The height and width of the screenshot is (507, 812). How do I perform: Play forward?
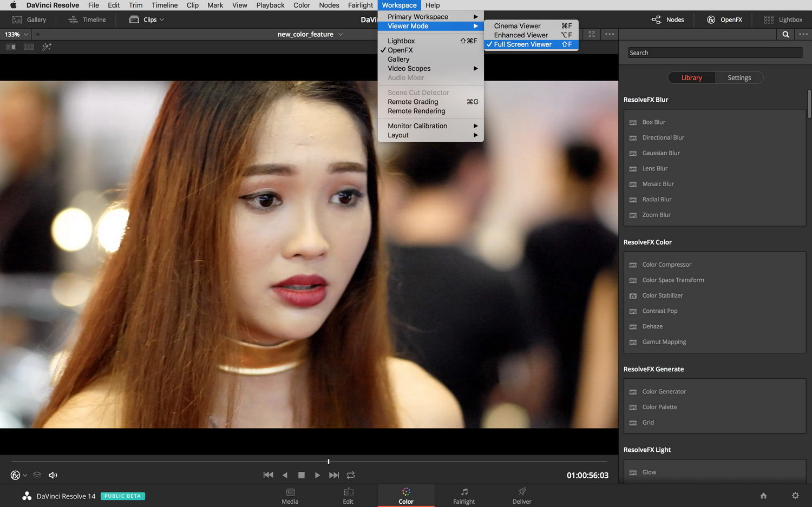[x=318, y=475]
